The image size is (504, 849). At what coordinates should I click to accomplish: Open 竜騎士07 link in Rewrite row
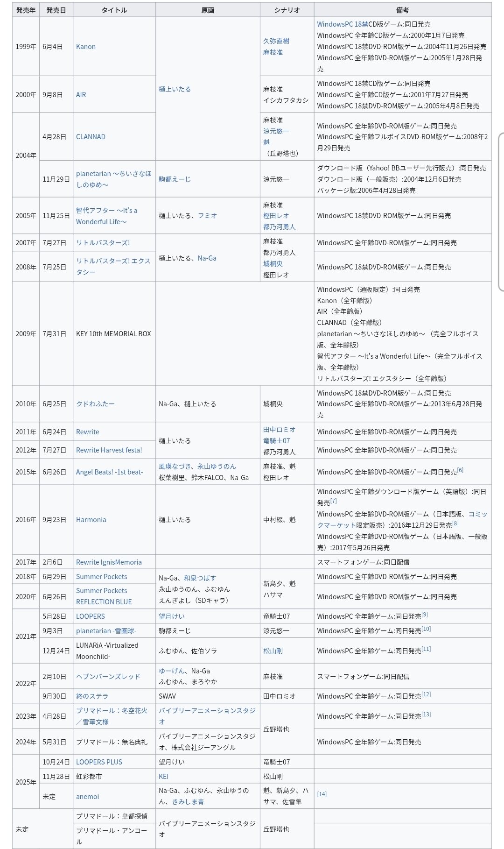click(x=277, y=441)
